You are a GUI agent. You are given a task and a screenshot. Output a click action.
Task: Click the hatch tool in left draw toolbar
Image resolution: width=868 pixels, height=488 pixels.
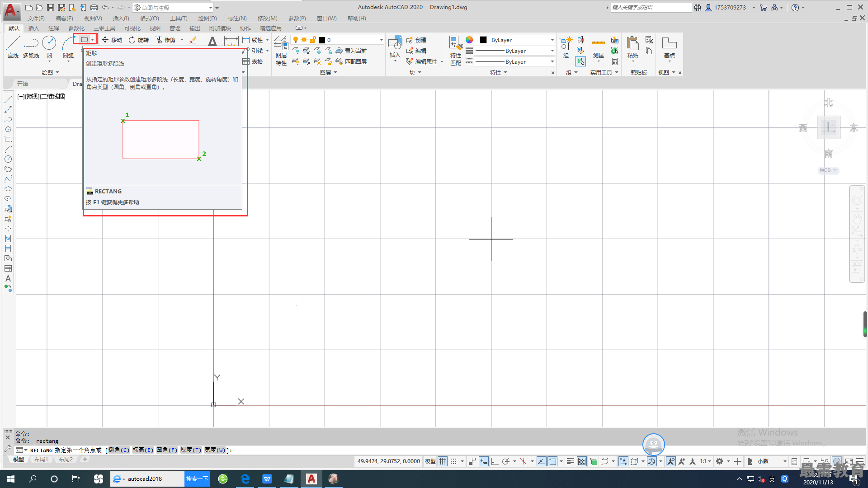(x=8, y=239)
